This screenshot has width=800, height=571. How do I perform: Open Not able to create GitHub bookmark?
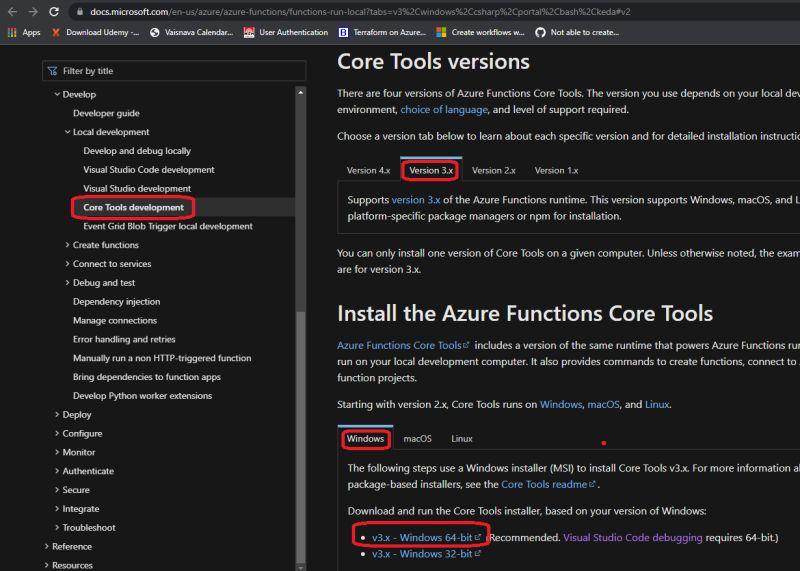[577, 32]
